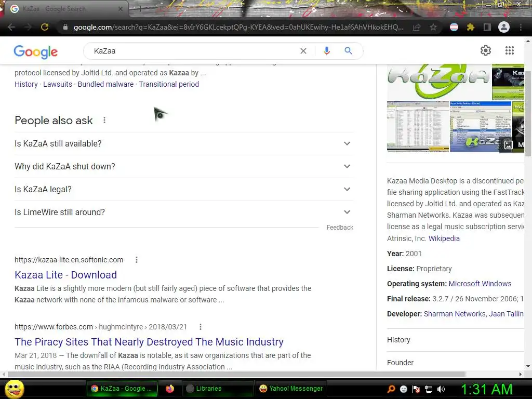This screenshot has width=532, height=399.
Task: Open the Transitional period sitelink
Action: (x=169, y=84)
